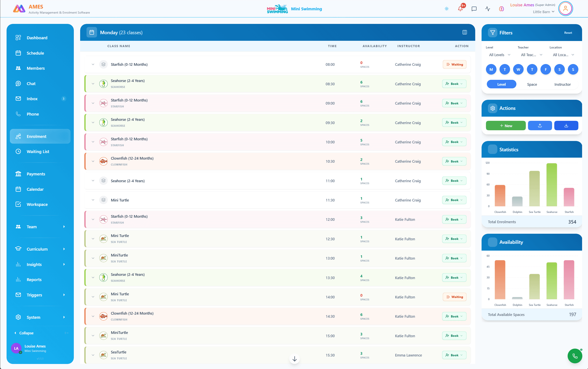Click Waiting button for 08:00 Starfish class
588x369 pixels.
tap(454, 64)
